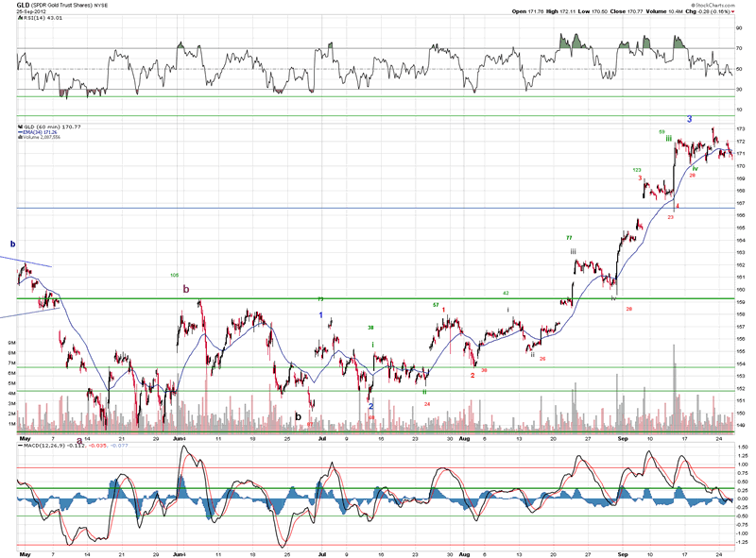
Task: Select the purple b label at June peak
Action: tap(186, 290)
